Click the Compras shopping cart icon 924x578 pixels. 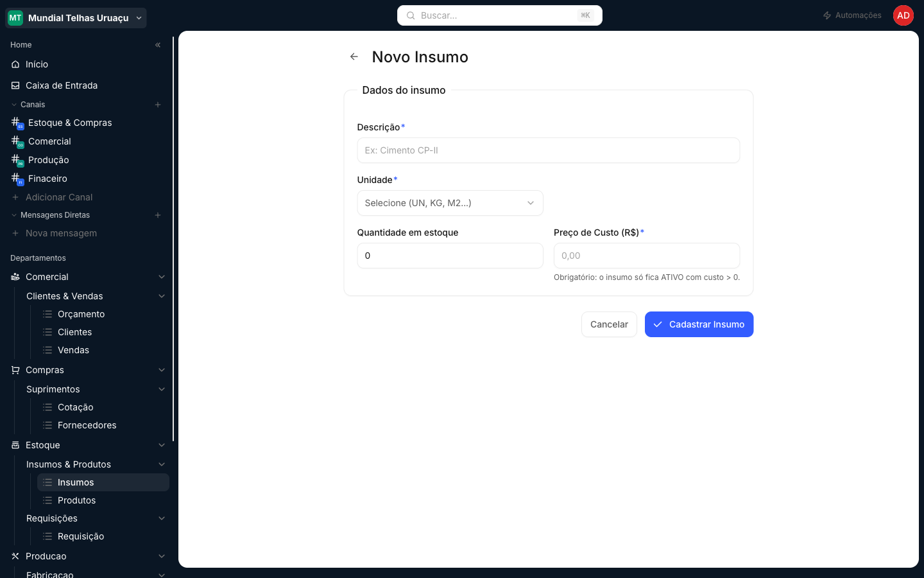point(15,370)
